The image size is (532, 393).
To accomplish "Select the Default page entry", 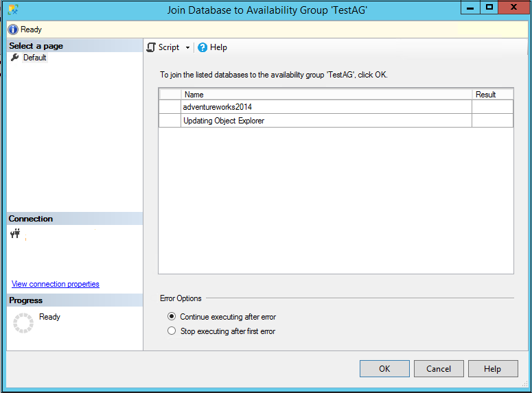I will point(34,58).
